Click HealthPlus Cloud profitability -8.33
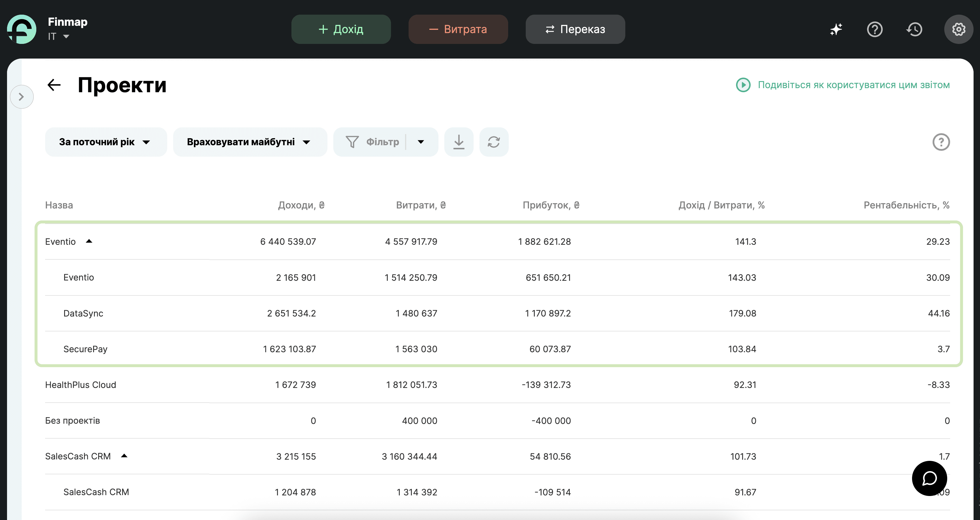 click(938, 384)
